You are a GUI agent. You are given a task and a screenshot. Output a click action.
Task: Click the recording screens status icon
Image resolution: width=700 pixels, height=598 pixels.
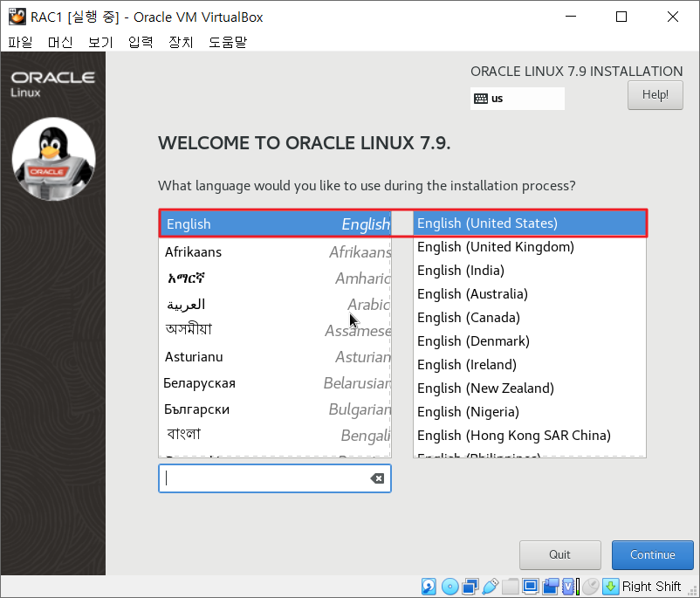click(551, 587)
